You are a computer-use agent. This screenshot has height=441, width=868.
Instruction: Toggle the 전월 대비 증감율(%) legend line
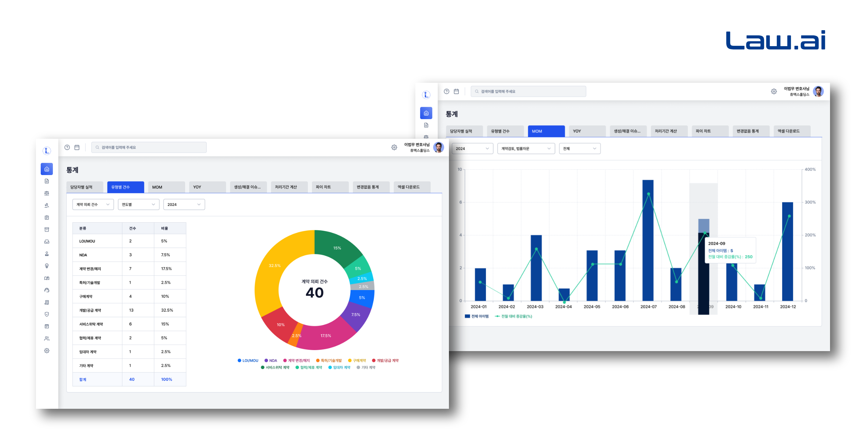point(514,316)
